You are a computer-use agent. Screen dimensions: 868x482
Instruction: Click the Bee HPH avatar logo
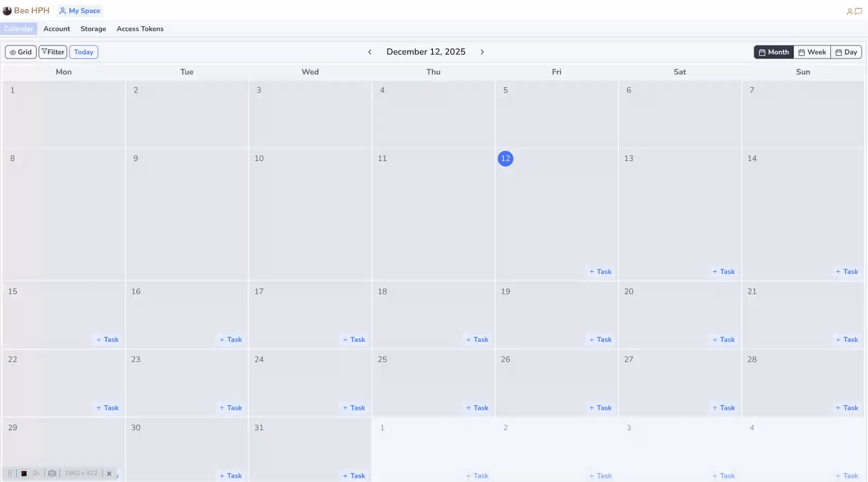tap(7, 11)
